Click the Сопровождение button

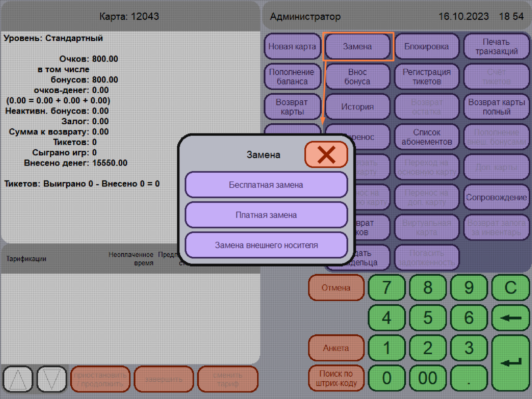497,197
